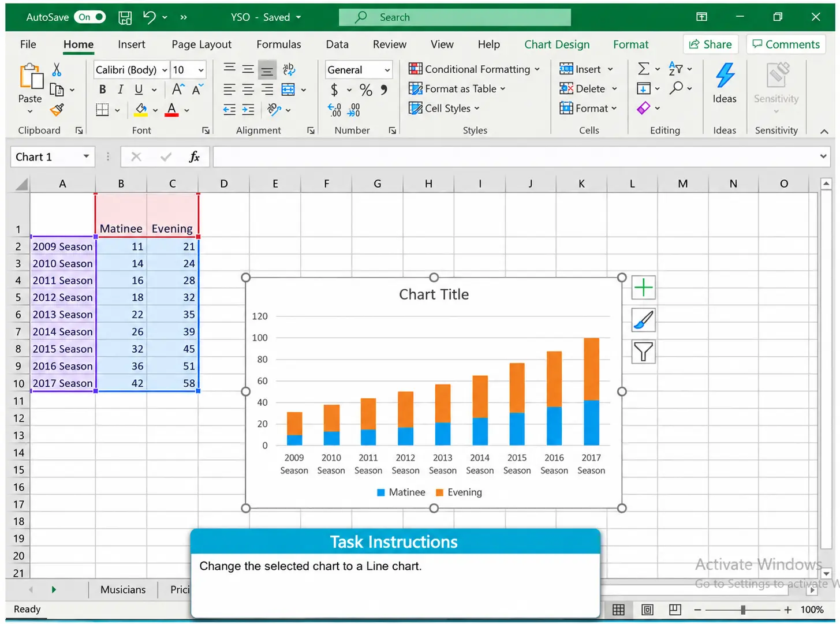Viewport: 840px width, 624px height.
Task: Apply Italic formatting
Action: [x=121, y=89]
